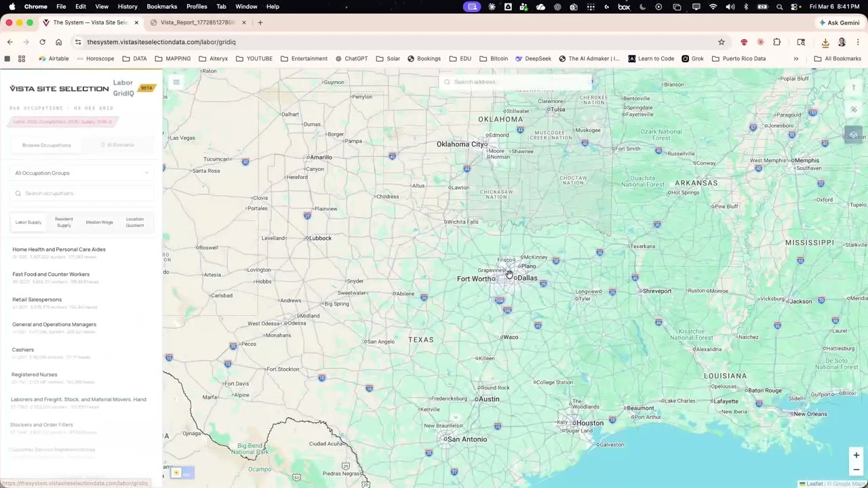Expand the hidden bookmarks chevron
Image resolution: width=868 pixels, height=488 pixels.
(x=796, y=58)
